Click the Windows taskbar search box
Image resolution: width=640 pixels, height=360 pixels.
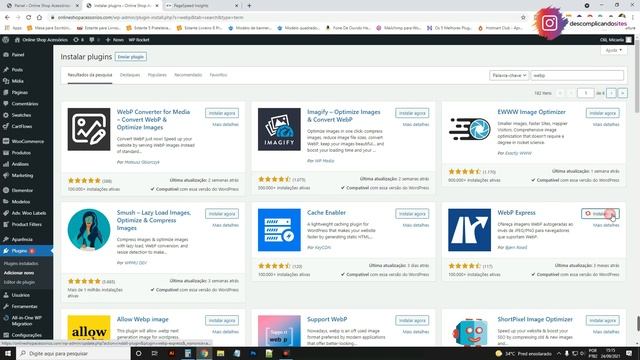tap(73, 353)
